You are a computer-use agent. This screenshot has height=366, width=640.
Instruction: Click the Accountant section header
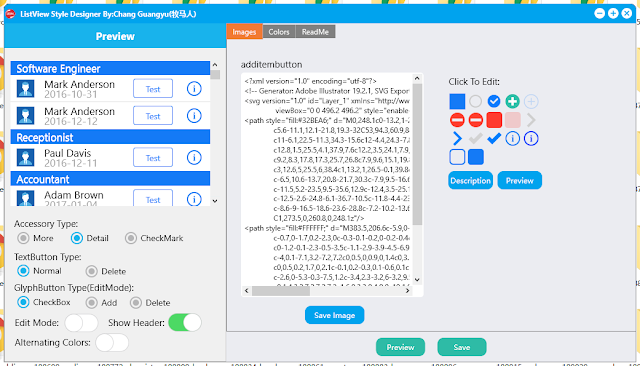pos(110,179)
